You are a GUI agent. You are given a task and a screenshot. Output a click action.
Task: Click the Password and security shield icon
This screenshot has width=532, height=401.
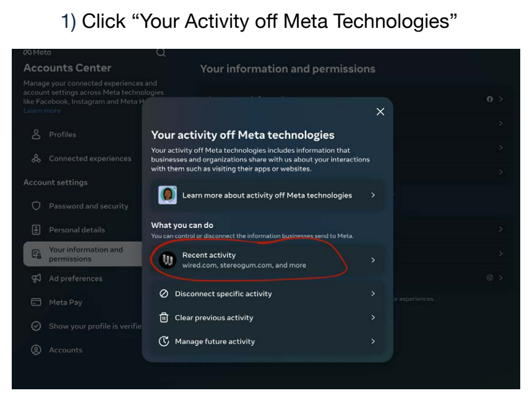(x=36, y=206)
